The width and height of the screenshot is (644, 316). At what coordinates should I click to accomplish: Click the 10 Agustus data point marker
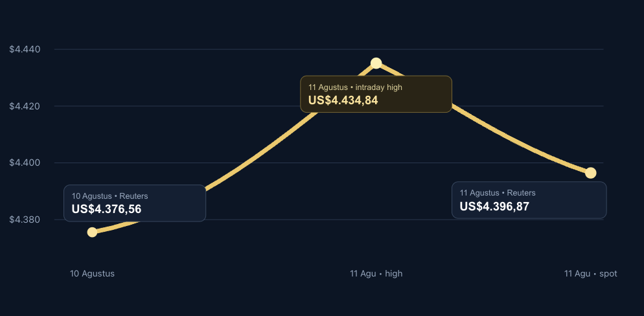[x=93, y=232]
